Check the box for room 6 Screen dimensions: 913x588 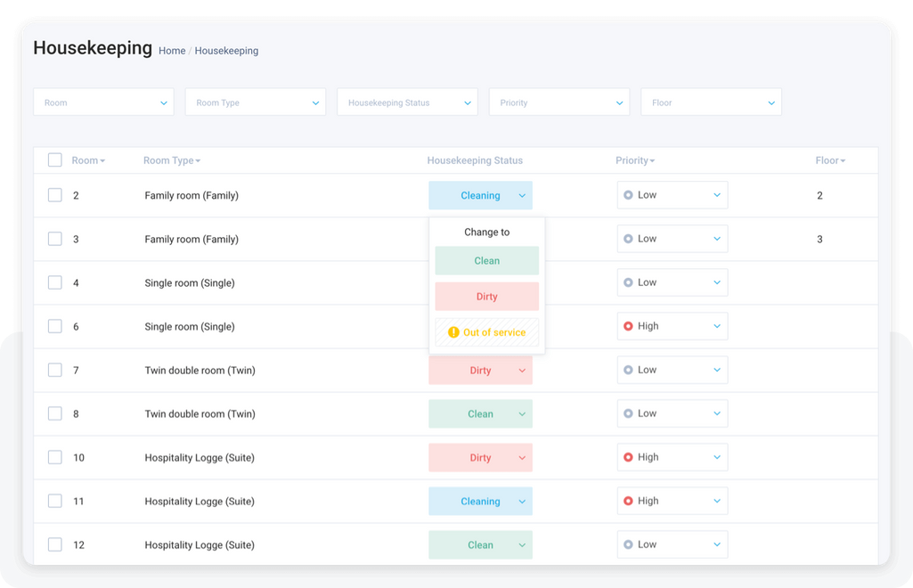click(x=54, y=326)
